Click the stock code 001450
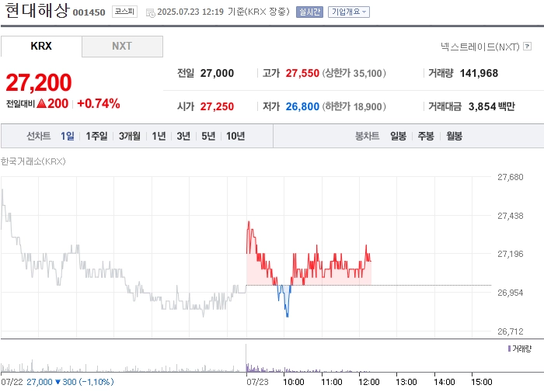Image resolution: width=544 pixels, height=392 pixels. point(89,12)
